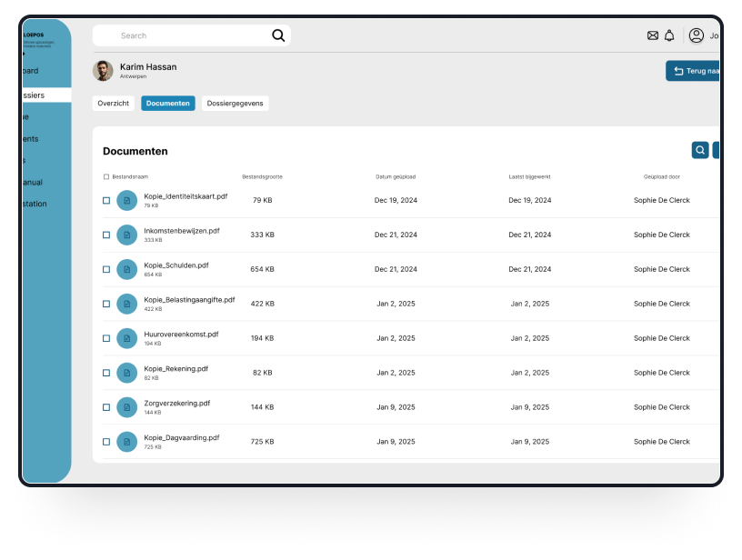Check the Kopie_Dagvaarding.pdf row checkbox

coord(106,442)
